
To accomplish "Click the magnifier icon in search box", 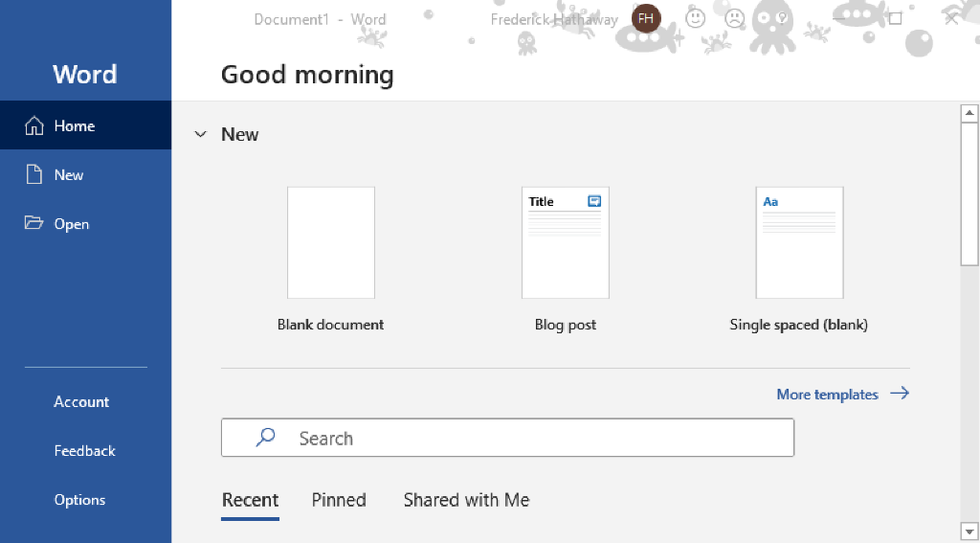I will tap(266, 438).
